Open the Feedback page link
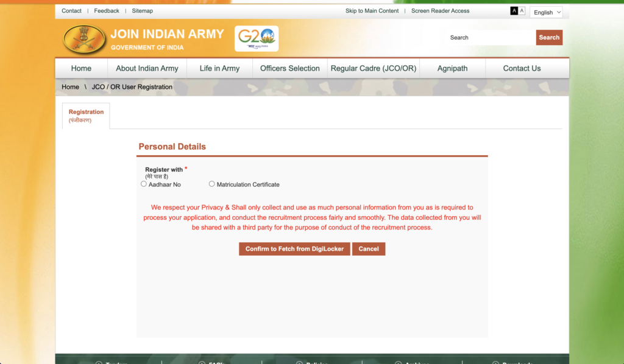 pyautogui.click(x=107, y=10)
